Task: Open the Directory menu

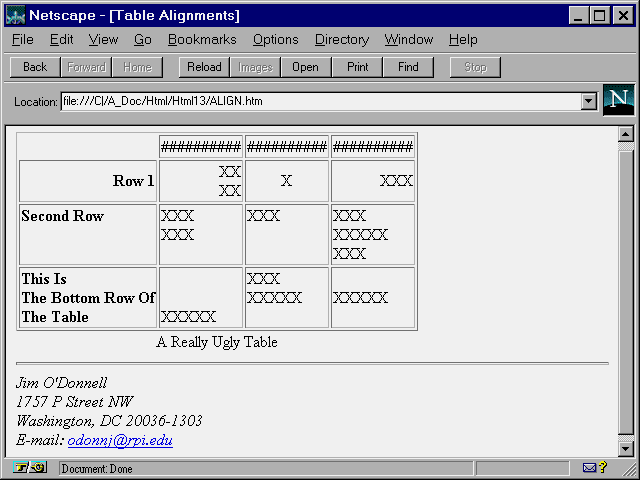Action: click(341, 40)
